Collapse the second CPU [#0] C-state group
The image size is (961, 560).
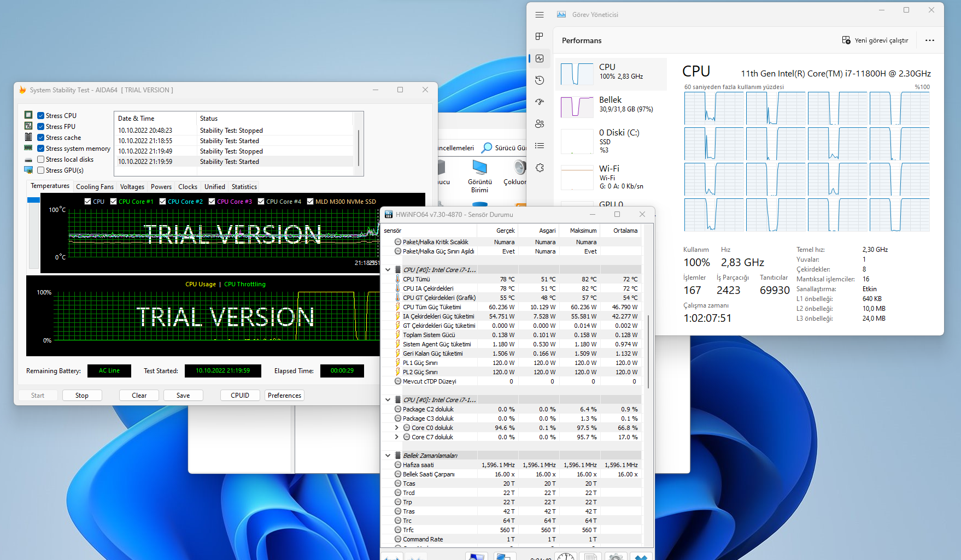[388, 399]
